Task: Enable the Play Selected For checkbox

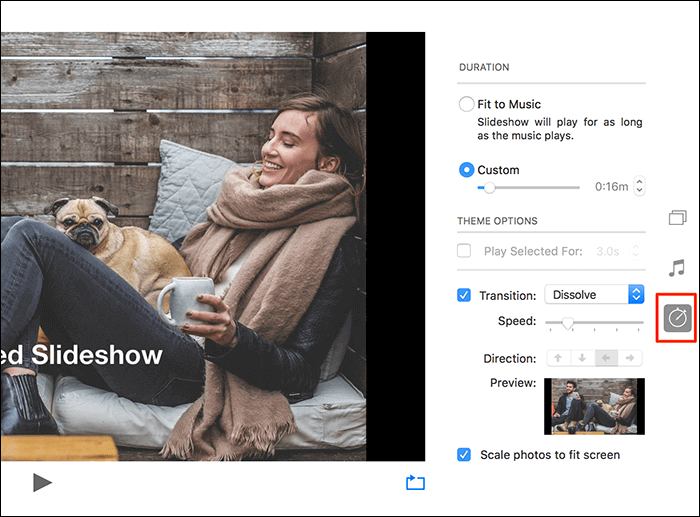Action: 464,251
